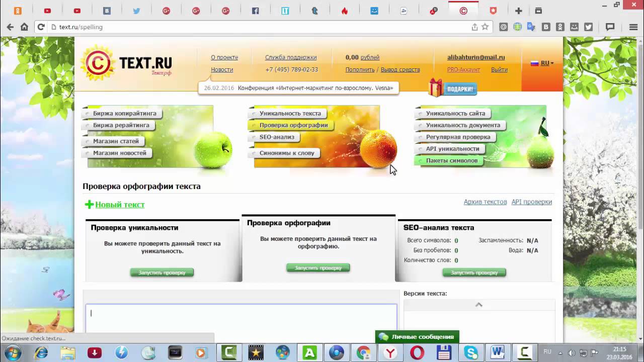The image size is (644, 362).
Task: Open the Архив текстов link
Action: coord(486,202)
